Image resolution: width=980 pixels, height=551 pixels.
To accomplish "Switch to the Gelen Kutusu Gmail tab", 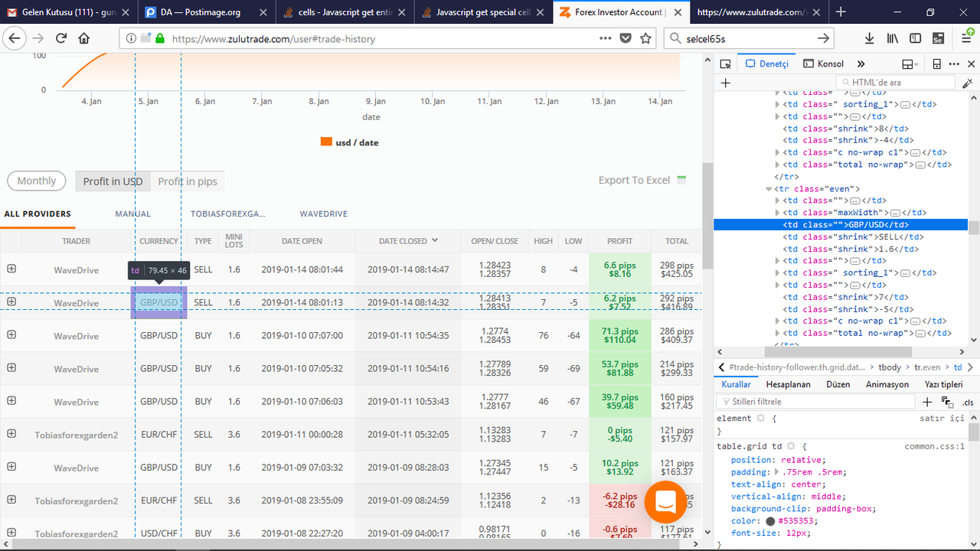I will click(x=69, y=12).
